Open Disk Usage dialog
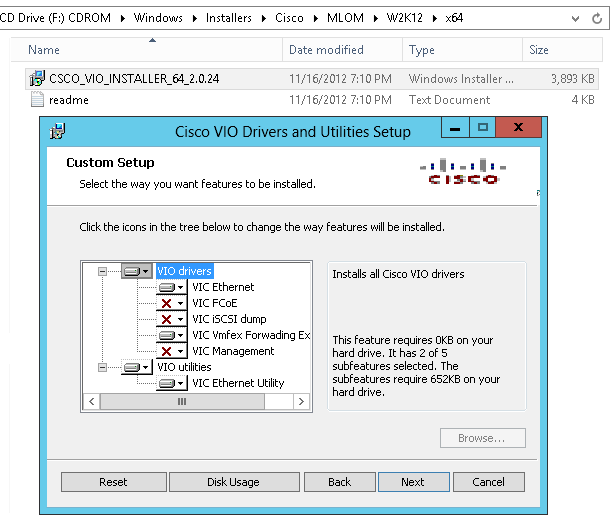611x517 pixels. tap(234, 482)
